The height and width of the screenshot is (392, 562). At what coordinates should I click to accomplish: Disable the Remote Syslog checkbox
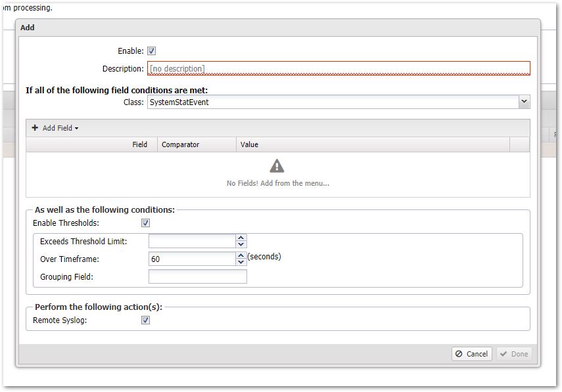tap(146, 320)
